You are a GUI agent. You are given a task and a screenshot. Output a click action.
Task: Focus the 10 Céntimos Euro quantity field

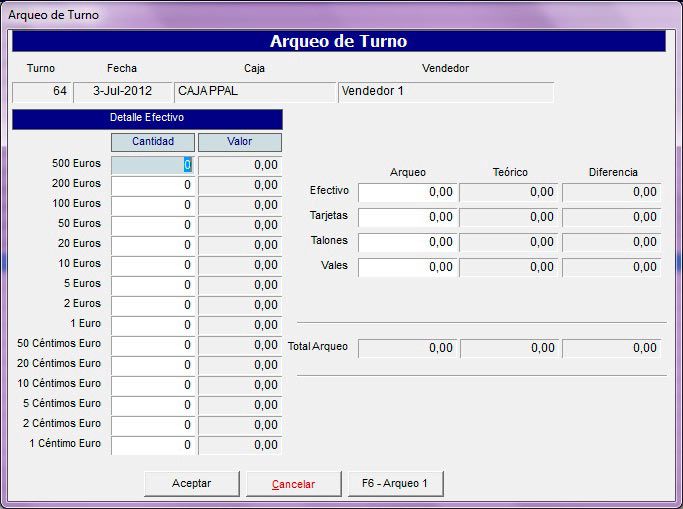tap(153, 385)
